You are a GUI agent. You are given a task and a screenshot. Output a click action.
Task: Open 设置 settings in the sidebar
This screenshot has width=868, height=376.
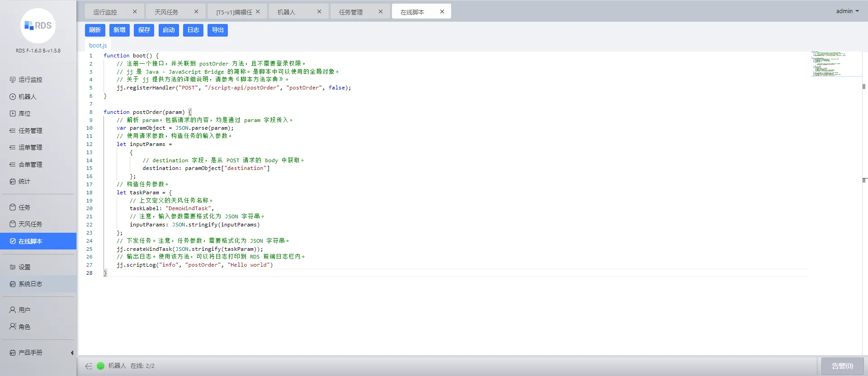24,267
